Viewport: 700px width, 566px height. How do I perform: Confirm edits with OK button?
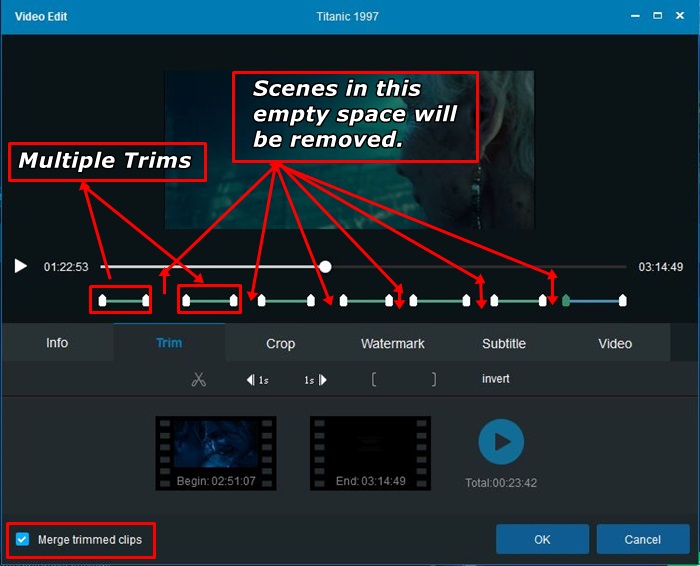pyautogui.click(x=542, y=539)
